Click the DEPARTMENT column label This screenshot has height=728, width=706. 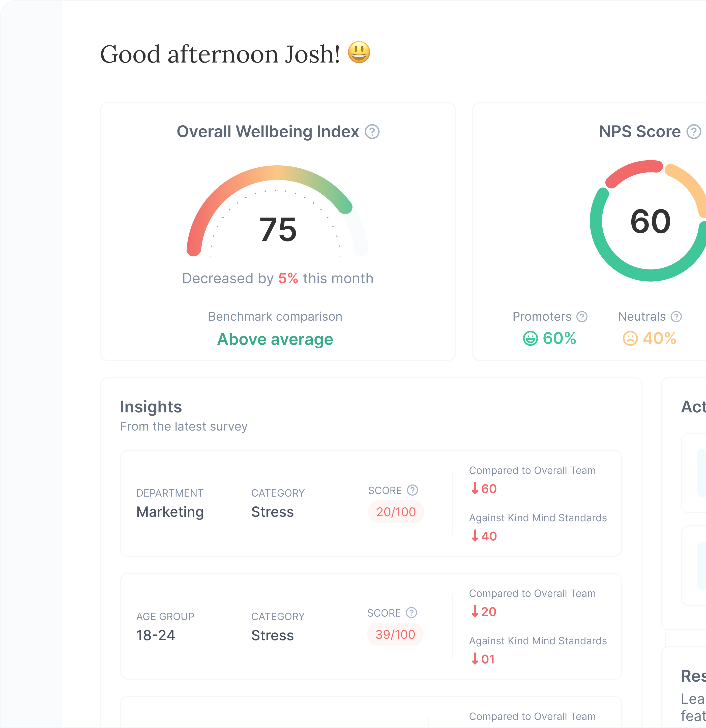tap(170, 493)
